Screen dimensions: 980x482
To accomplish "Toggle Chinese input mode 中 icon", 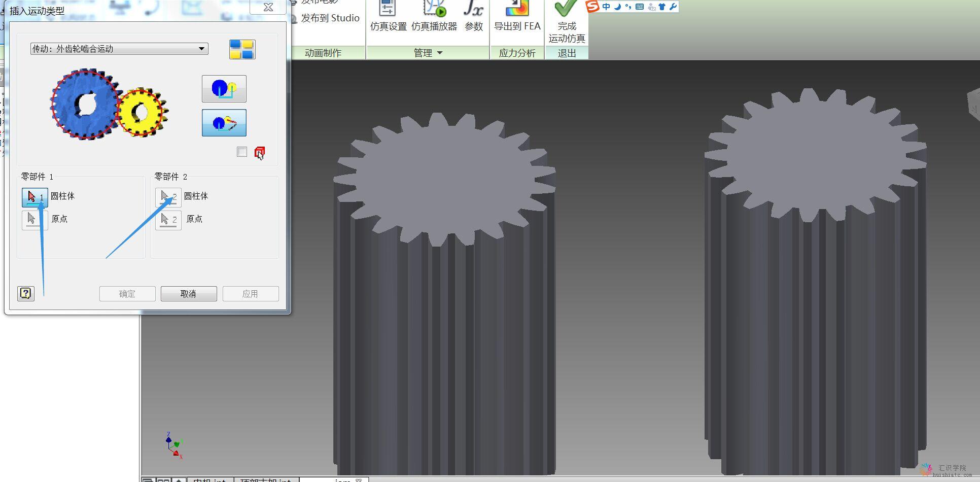I will tap(606, 7).
